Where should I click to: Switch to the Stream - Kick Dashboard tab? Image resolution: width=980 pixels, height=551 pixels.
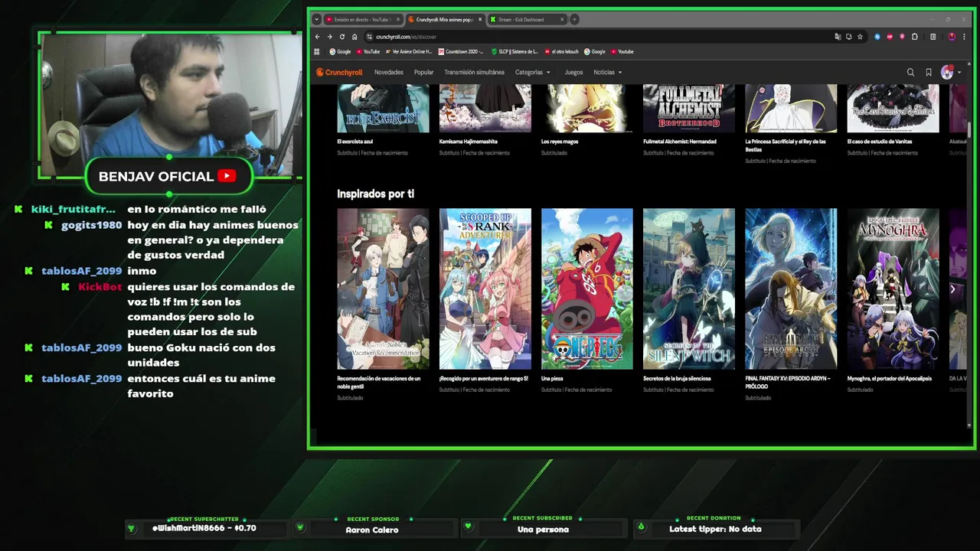[x=527, y=19]
